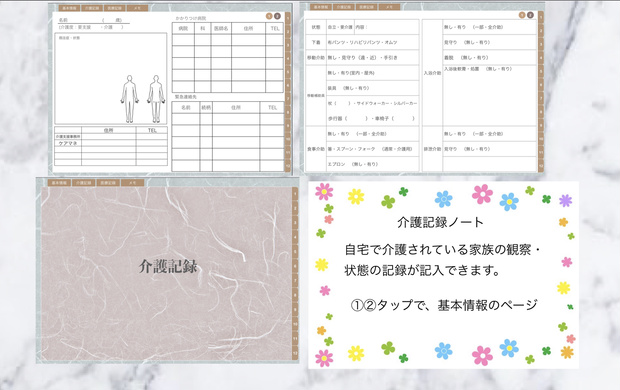Click the front-view body figure

pyautogui.click(x=130, y=98)
